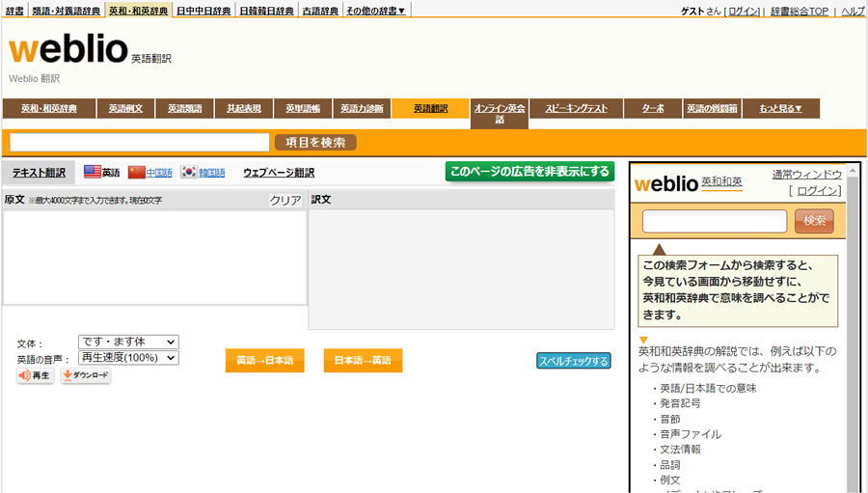Select the English language flag icon
868x493 pixels.
(93, 173)
